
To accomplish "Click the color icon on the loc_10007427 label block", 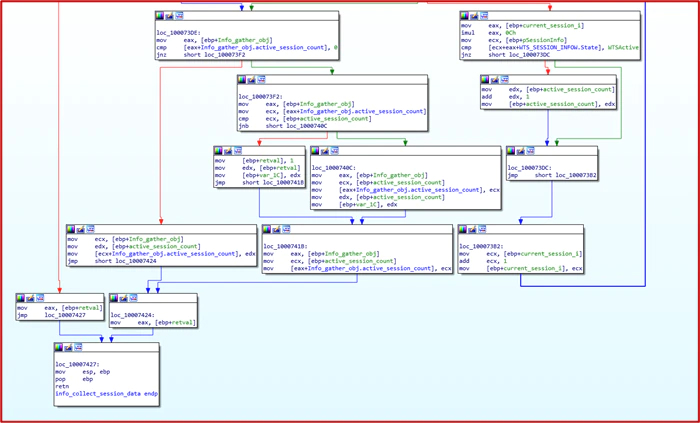I will 59,347.
